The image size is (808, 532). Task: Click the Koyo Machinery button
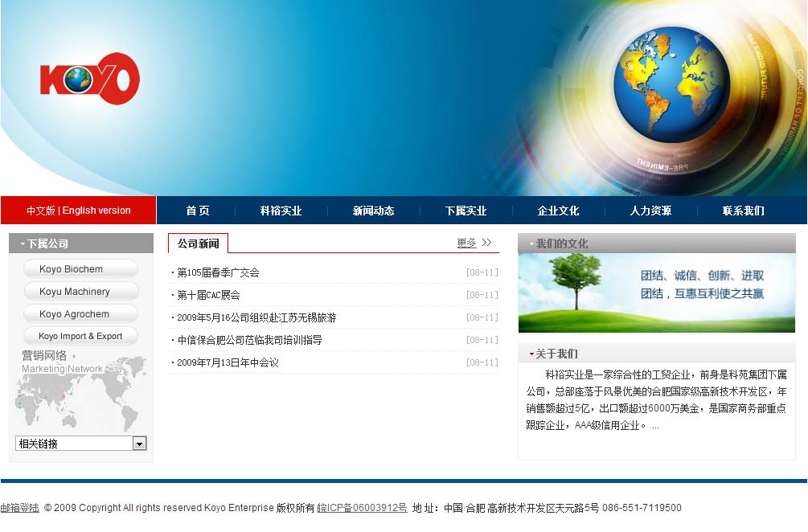tap(80, 292)
